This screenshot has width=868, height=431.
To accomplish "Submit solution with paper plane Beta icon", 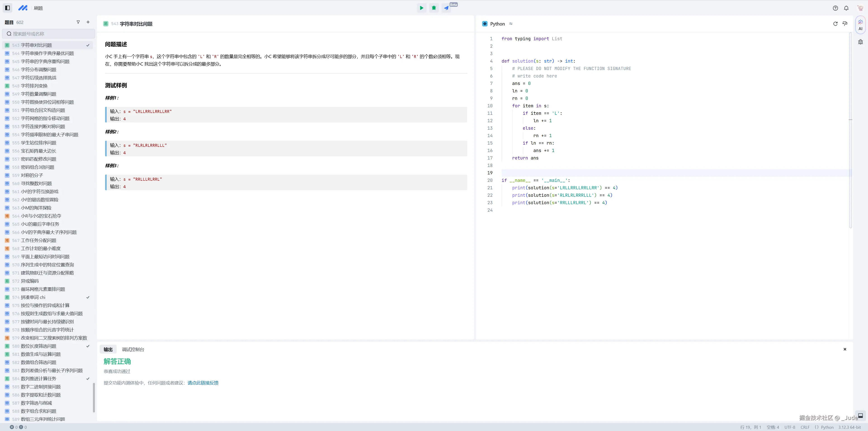I will [446, 8].
